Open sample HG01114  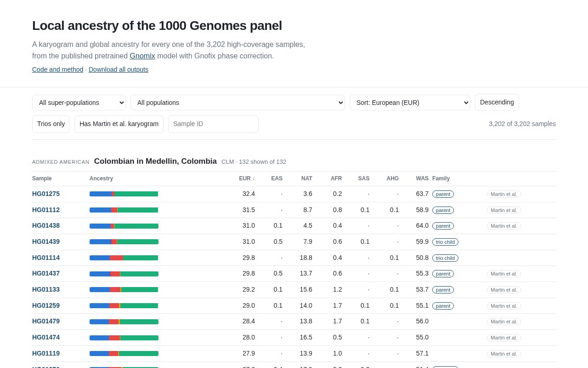[46, 258]
